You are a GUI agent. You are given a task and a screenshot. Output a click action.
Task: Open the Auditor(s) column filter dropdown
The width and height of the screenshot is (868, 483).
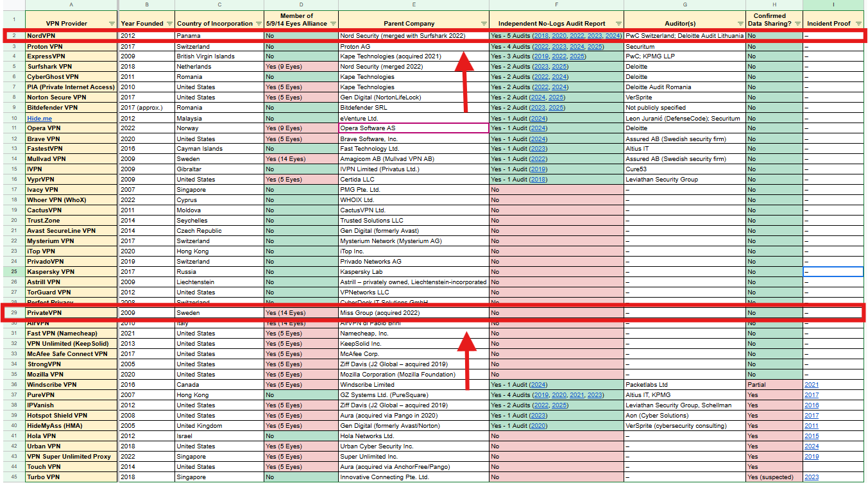(739, 24)
